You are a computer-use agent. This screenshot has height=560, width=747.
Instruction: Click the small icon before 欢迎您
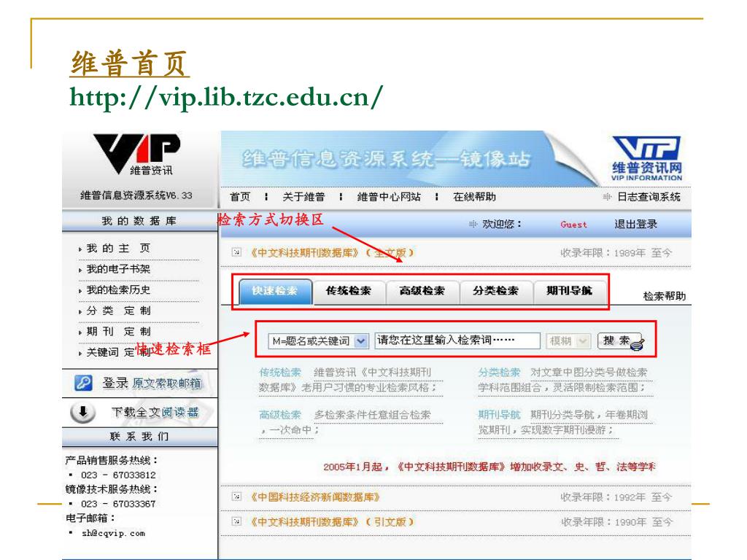(x=473, y=224)
